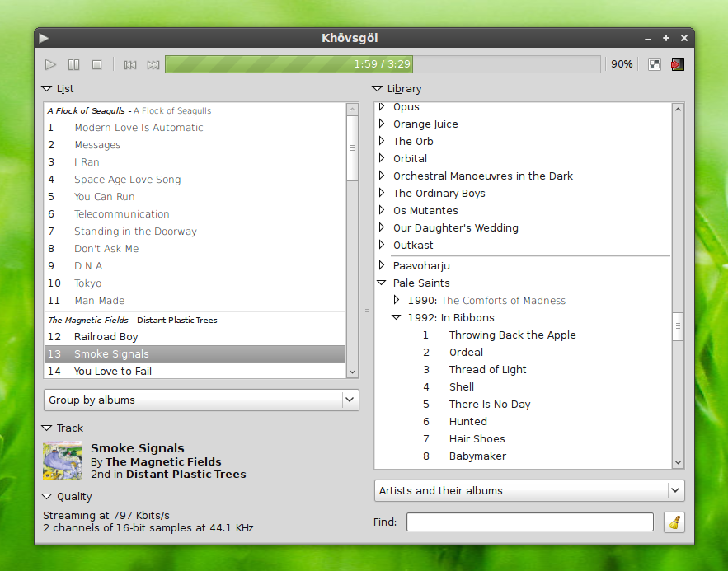728x571 pixels.
Task: Select Modern Love Is Automatic in list
Action: [x=195, y=128]
